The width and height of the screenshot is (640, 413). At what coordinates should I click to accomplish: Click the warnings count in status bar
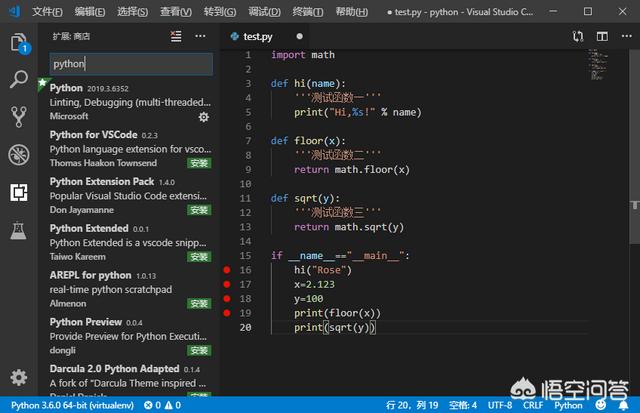(173, 405)
